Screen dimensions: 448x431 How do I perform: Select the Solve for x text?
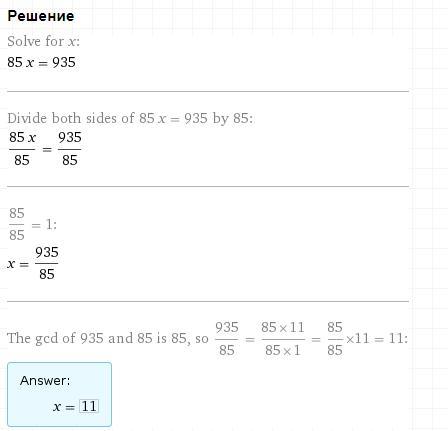44,41
